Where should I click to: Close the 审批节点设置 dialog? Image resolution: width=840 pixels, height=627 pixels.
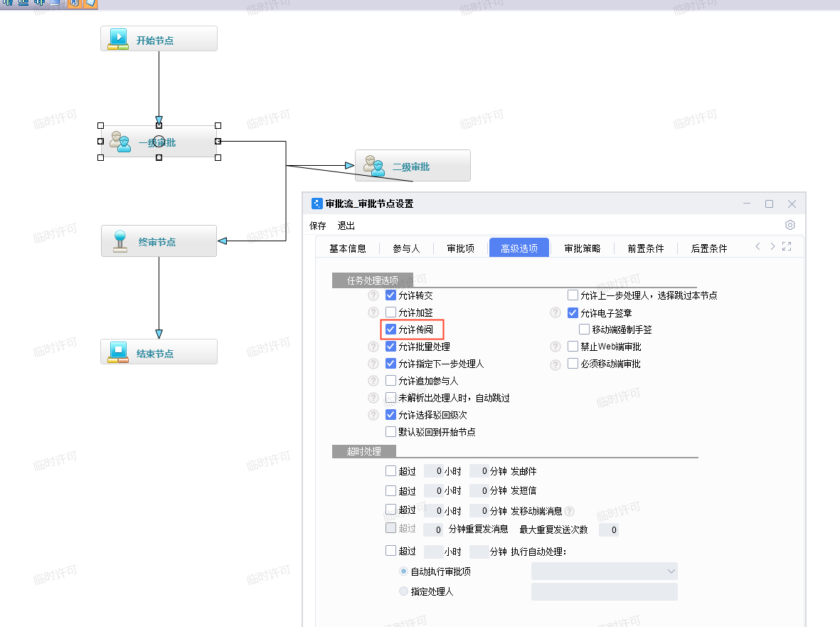(792, 204)
